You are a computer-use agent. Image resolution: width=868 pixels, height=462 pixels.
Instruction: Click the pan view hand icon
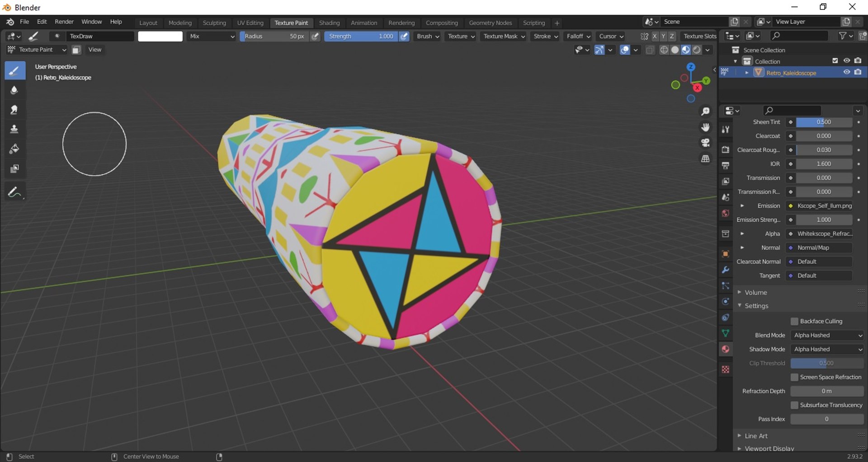705,127
